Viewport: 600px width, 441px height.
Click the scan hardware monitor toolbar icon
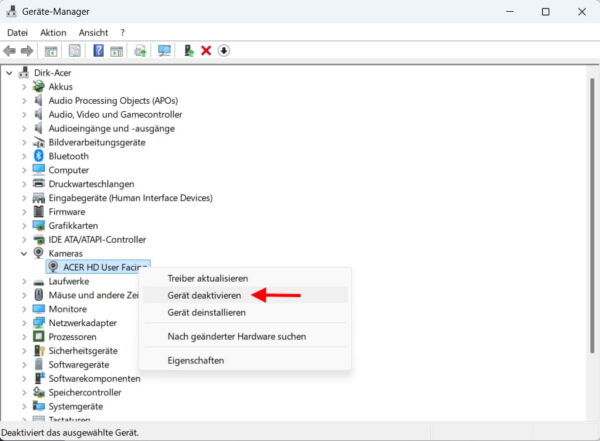point(164,51)
